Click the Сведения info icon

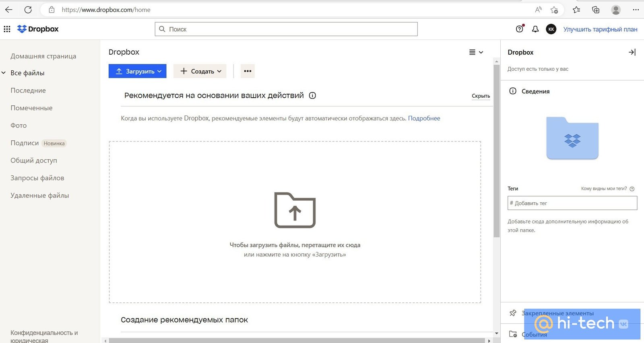pyautogui.click(x=513, y=91)
